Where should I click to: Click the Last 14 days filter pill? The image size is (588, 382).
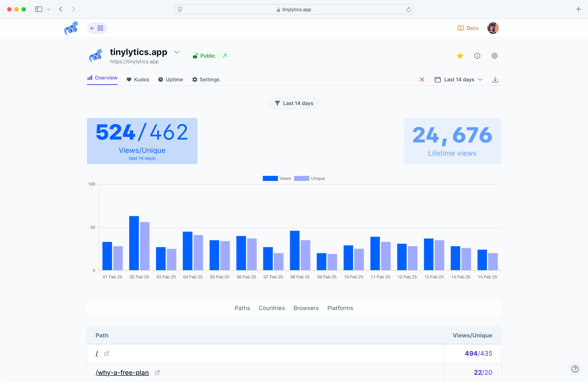tap(294, 103)
